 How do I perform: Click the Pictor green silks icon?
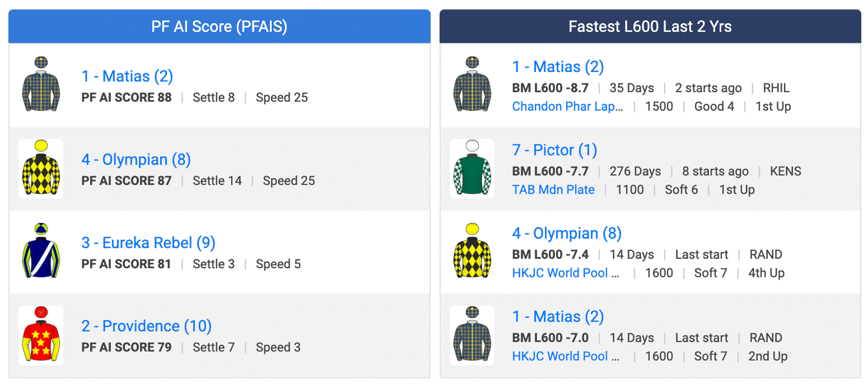coord(471,169)
